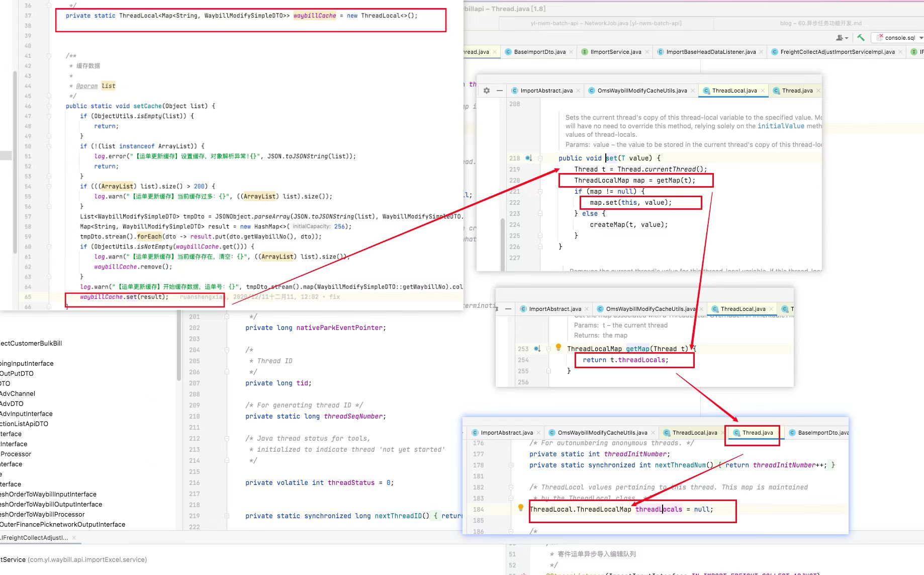The height and width of the screenshot is (575, 924).
Task: Click the threadLocals field on line 184
Action: pyautogui.click(x=659, y=509)
